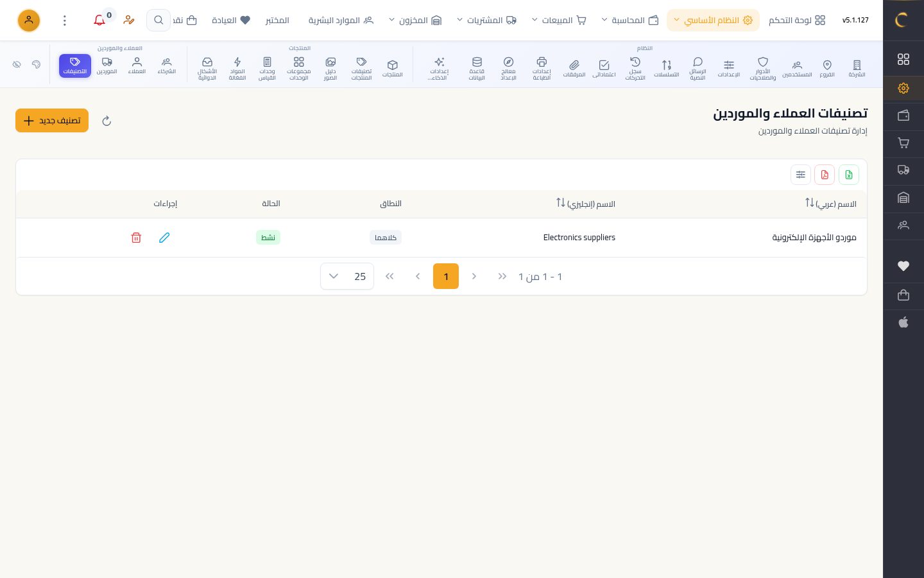Expand the Core System (النظام الأساسي) dropdown

point(713,21)
